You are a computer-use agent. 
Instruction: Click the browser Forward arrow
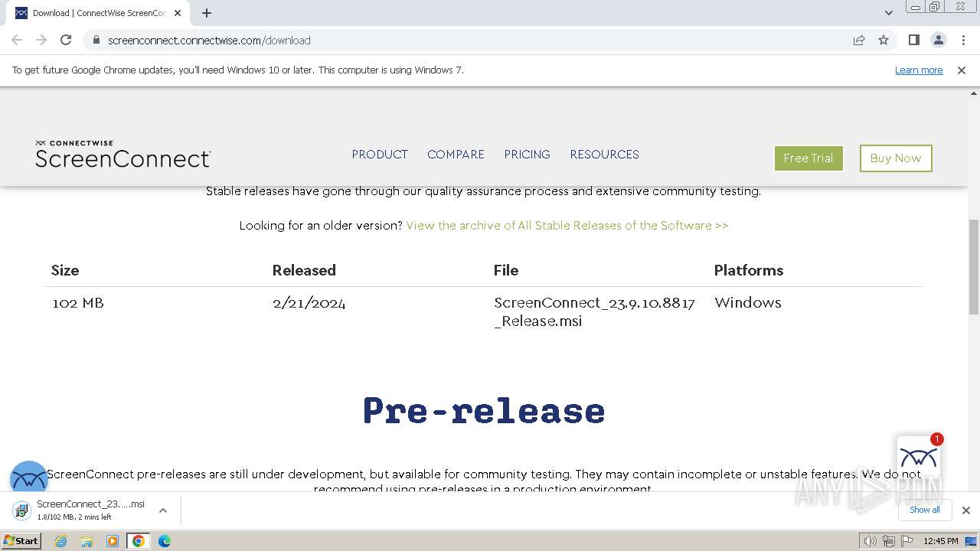pos(41,40)
